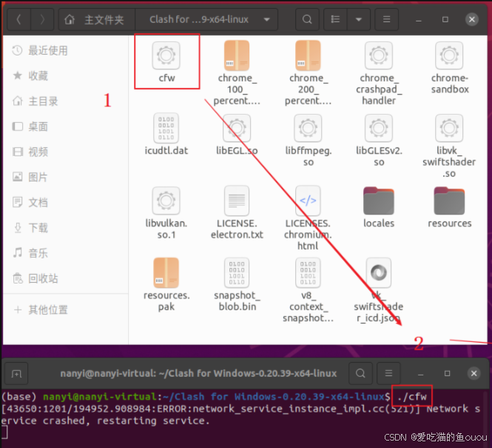Open 下载 in sidebar
The height and width of the screenshot is (448, 492).
click(65, 228)
